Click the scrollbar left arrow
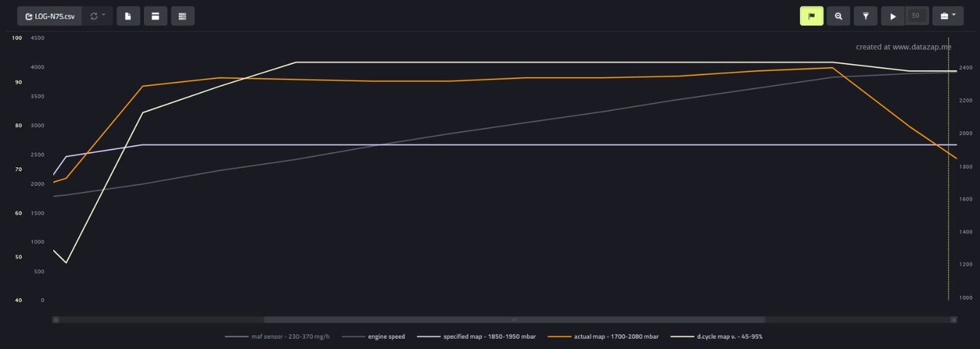 (x=56, y=319)
